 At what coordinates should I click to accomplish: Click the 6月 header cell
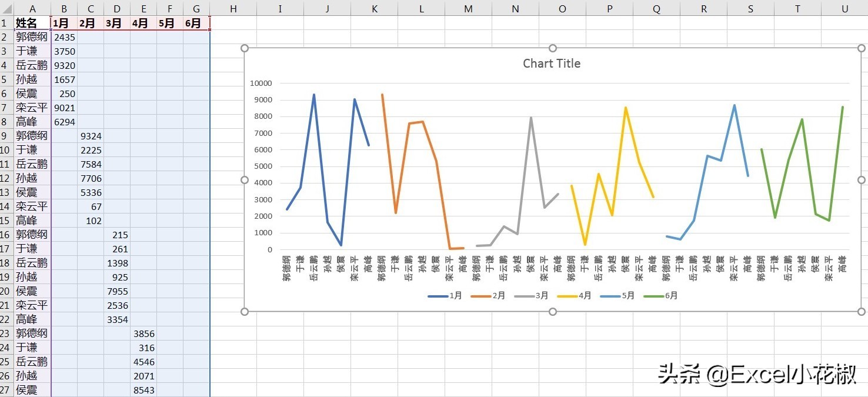196,23
